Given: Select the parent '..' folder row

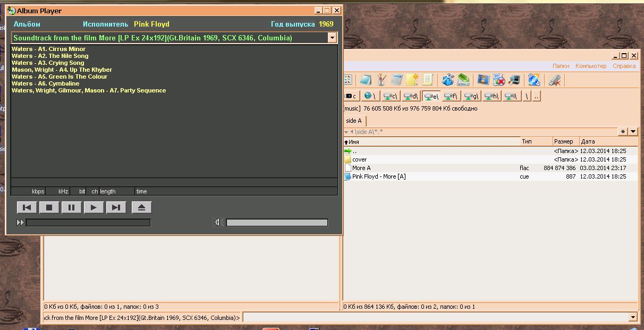Looking at the screenshot, I should click(x=490, y=151).
